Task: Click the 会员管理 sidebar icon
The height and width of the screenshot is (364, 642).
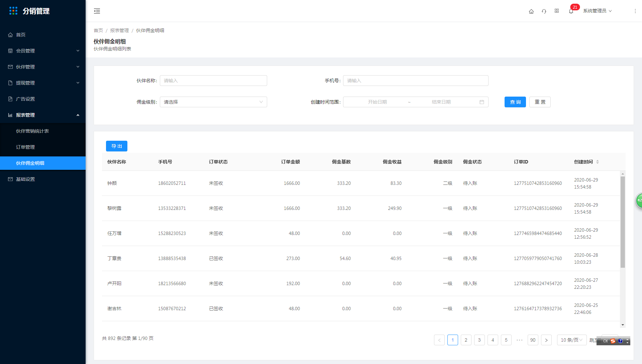Action: click(x=10, y=51)
